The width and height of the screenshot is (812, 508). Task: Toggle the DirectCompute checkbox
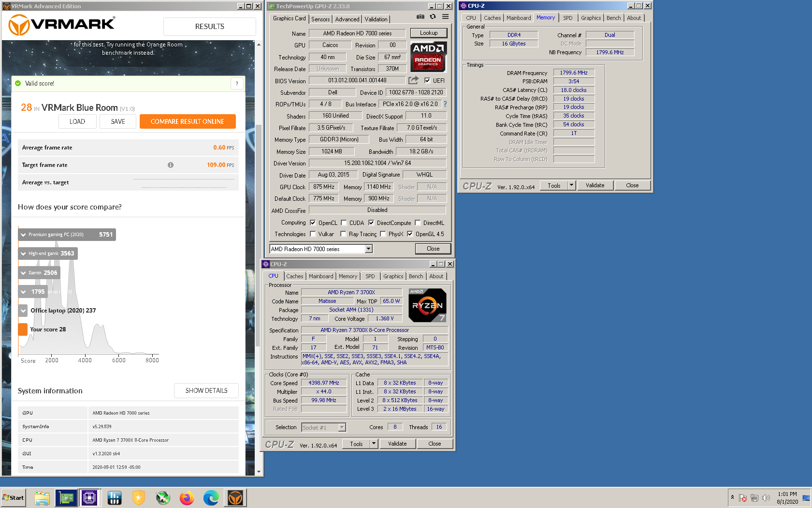coord(371,223)
